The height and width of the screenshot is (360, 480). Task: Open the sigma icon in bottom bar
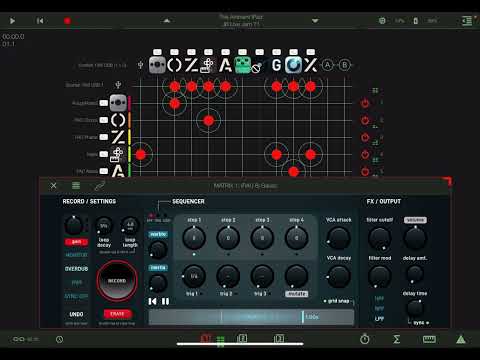tap(396, 339)
